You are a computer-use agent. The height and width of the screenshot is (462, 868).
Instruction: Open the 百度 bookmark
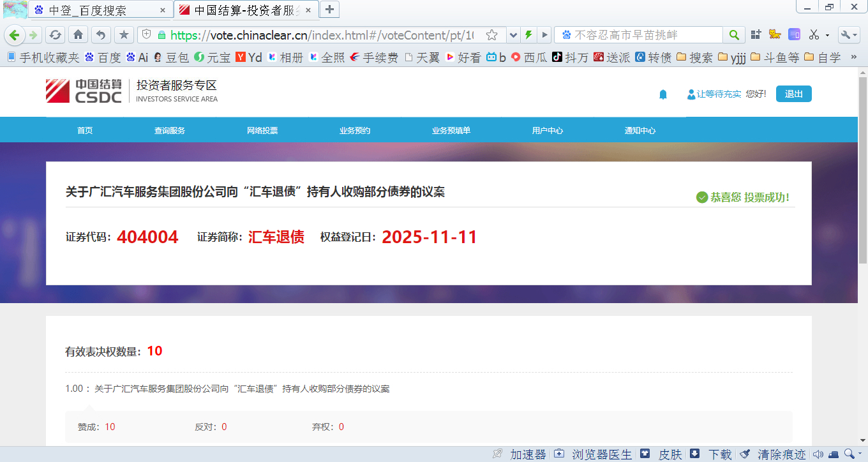point(103,57)
